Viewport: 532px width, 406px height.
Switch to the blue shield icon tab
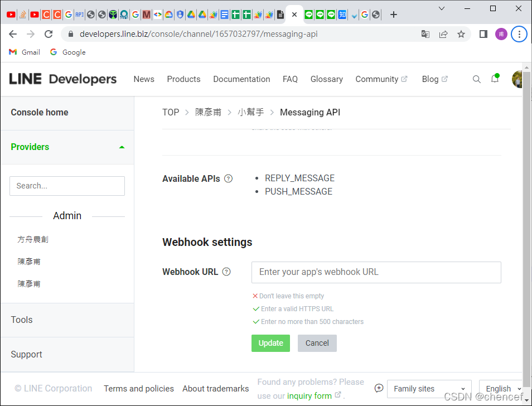(x=180, y=14)
